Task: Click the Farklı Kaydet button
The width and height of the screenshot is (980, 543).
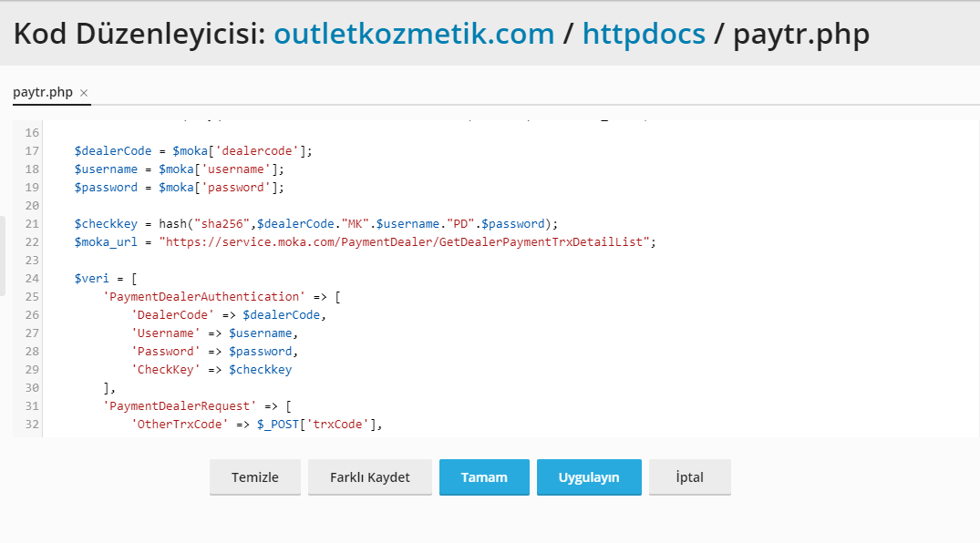Action: pos(369,477)
